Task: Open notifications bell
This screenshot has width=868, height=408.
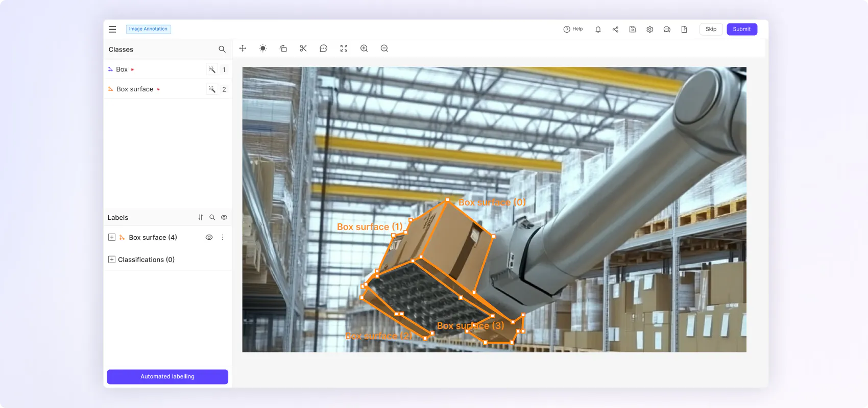Action: tap(598, 30)
